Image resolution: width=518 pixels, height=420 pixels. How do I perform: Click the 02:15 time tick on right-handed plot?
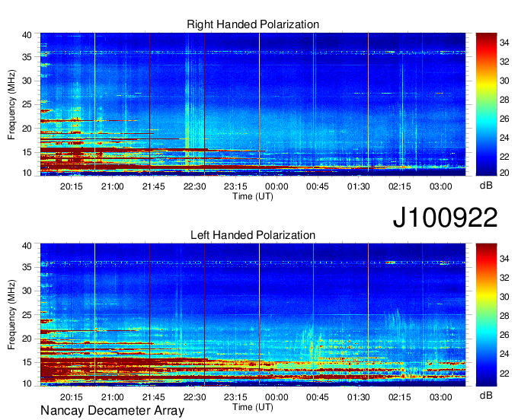point(399,186)
